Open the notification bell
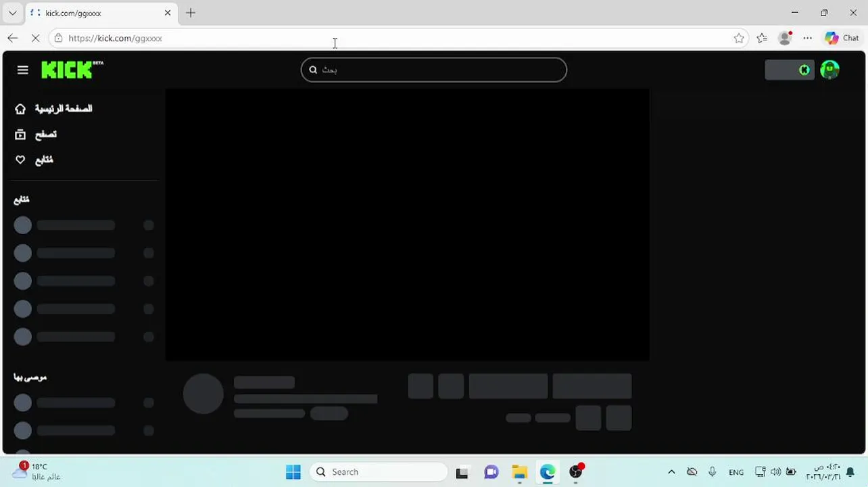868x487 pixels. (850, 472)
